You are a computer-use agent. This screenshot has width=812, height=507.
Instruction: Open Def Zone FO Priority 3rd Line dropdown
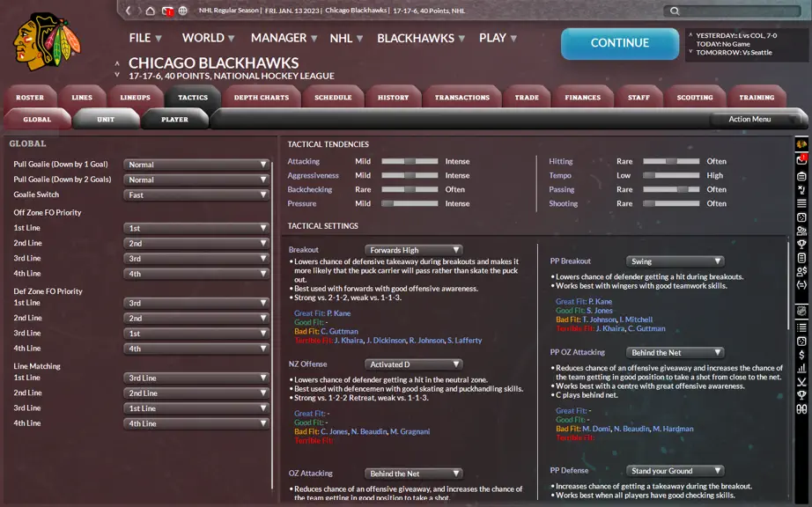point(196,334)
